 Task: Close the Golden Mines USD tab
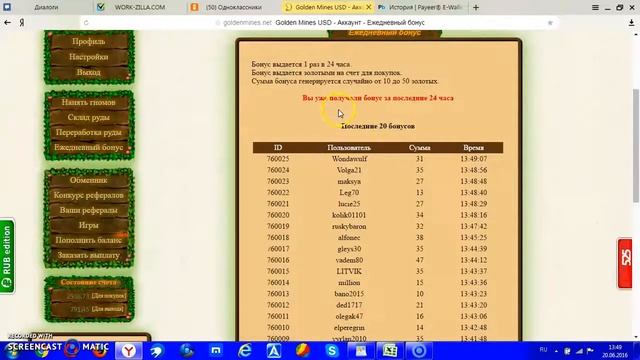click(x=369, y=7)
